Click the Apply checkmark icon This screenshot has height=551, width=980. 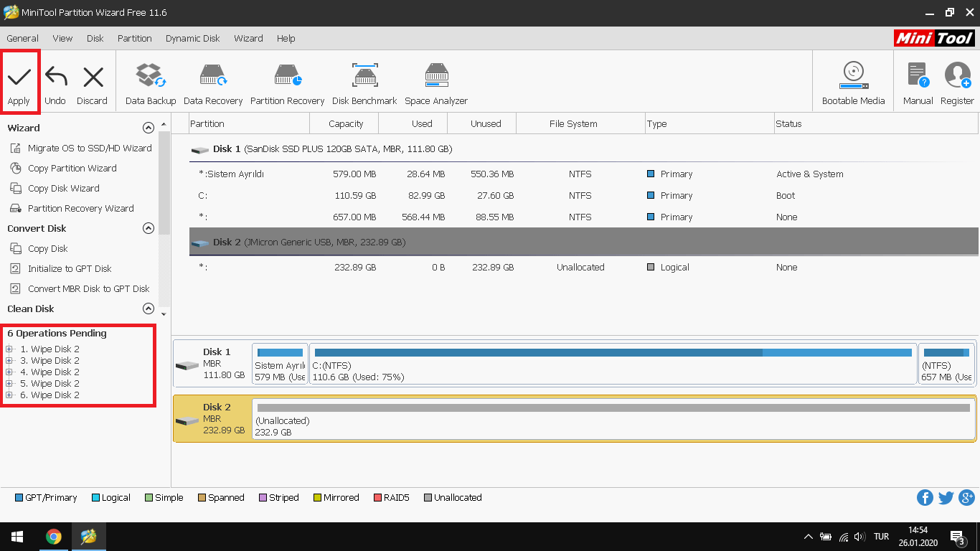pos(19,77)
